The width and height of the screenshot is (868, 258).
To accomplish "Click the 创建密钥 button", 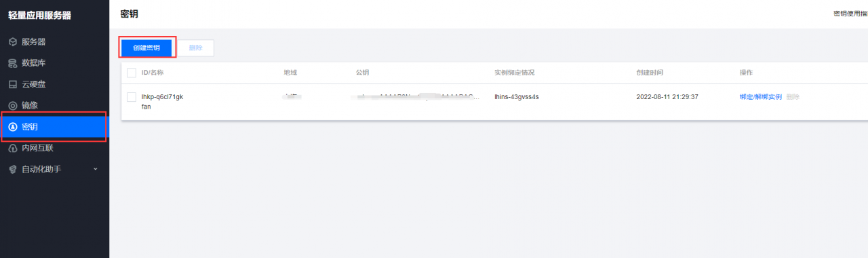I will pyautogui.click(x=146, y=48).
